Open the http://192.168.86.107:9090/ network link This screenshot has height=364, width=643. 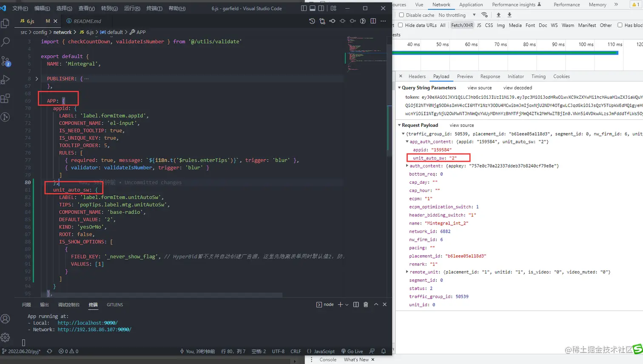point(94,329)
